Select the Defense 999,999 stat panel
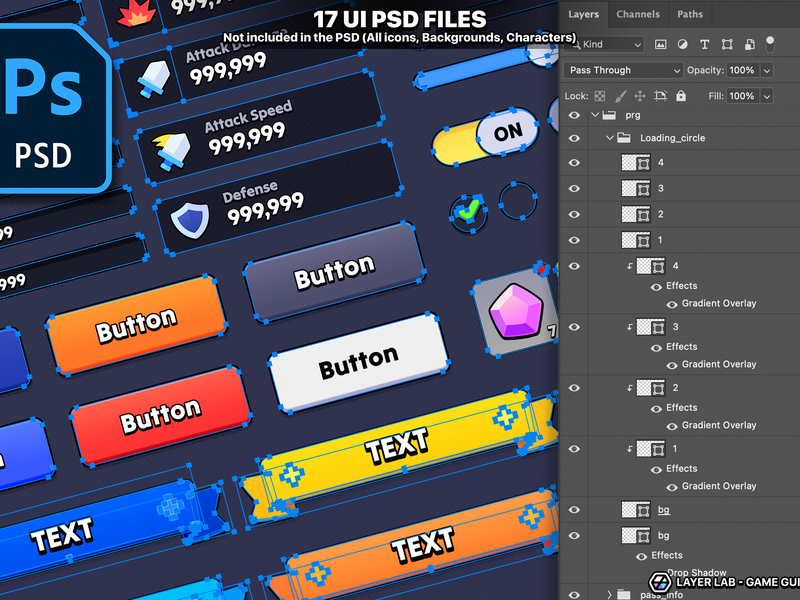Image resolution: width=800 pixels, height=600 pixels. coord(279,198)
